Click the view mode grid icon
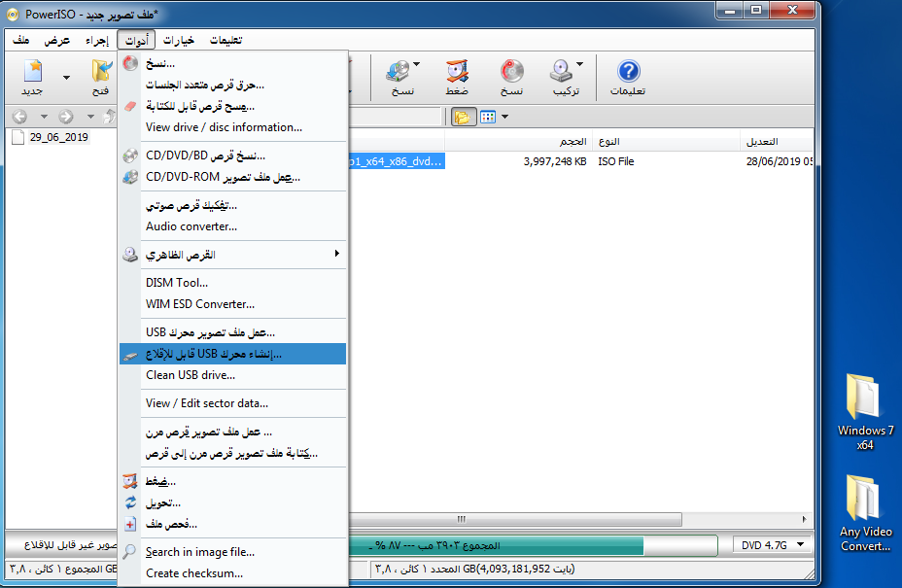902x588 pixels. [x=488, y=117]
